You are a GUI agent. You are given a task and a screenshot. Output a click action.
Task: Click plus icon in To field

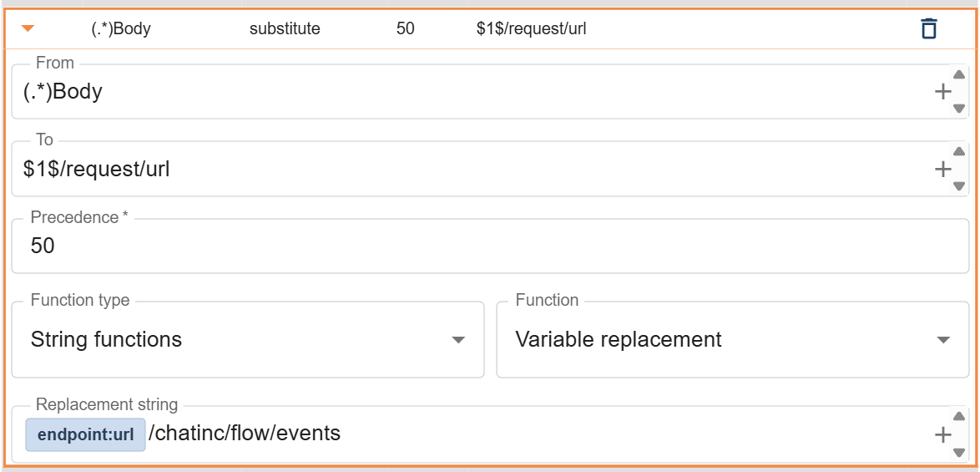tap(942, 169)
